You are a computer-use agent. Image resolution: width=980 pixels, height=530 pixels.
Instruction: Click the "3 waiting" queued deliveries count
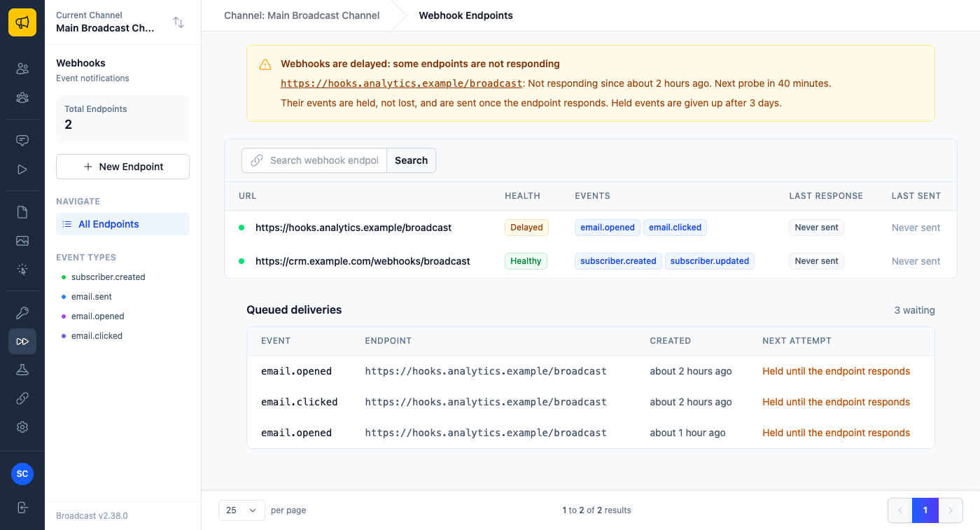(x=915, y=310)
